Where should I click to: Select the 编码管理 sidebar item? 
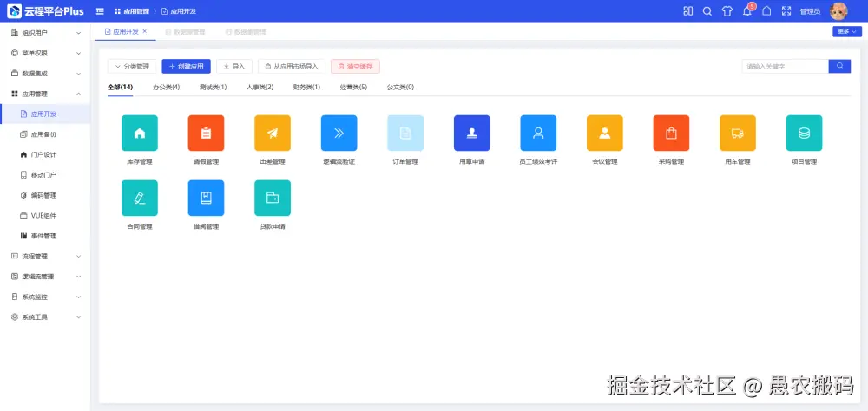pyautogui.click(x=45, y=195)
